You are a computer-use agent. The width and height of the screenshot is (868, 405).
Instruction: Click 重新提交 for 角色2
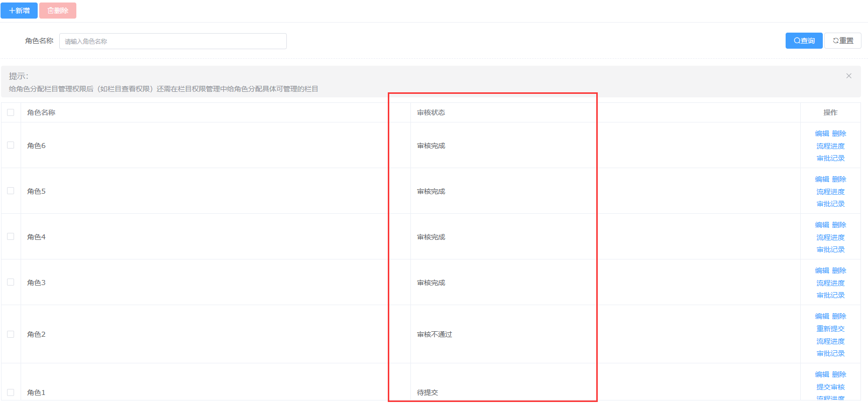pyautogui.click(x=830, y=329)
